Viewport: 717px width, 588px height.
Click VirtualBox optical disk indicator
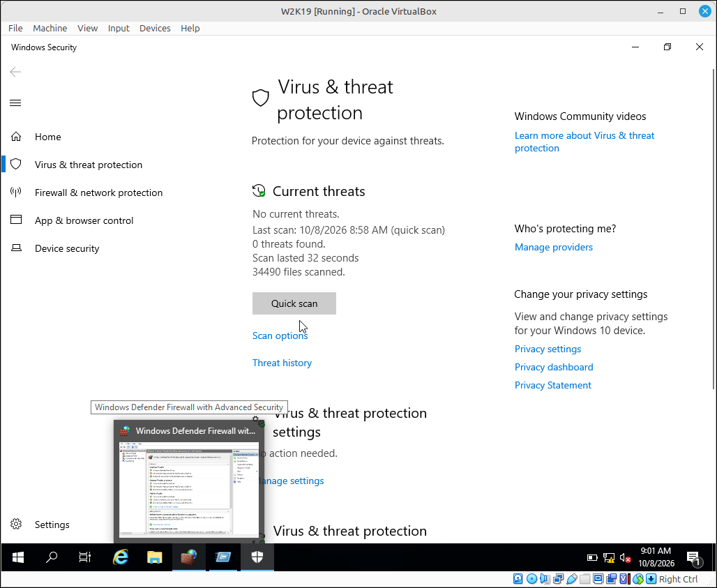point(531,580)
